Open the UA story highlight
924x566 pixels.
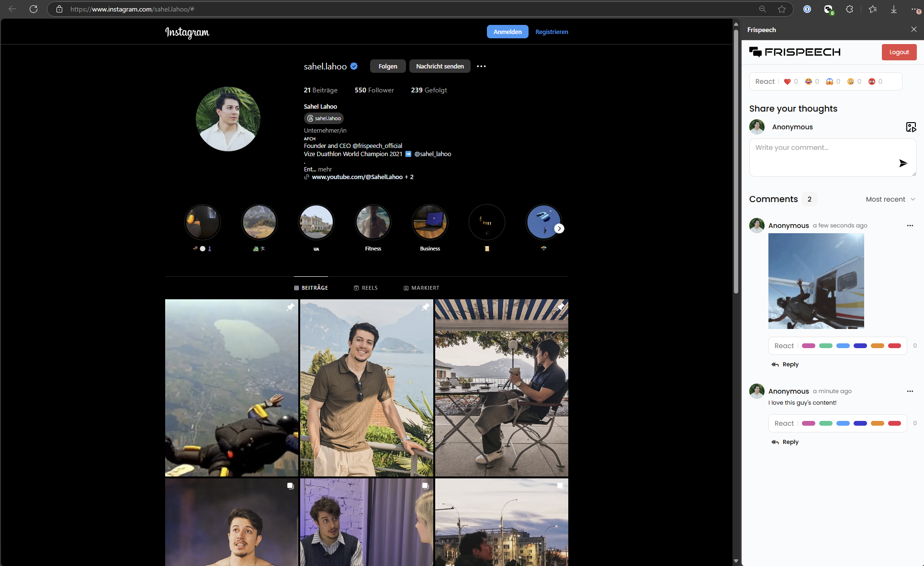coord(316,223)
